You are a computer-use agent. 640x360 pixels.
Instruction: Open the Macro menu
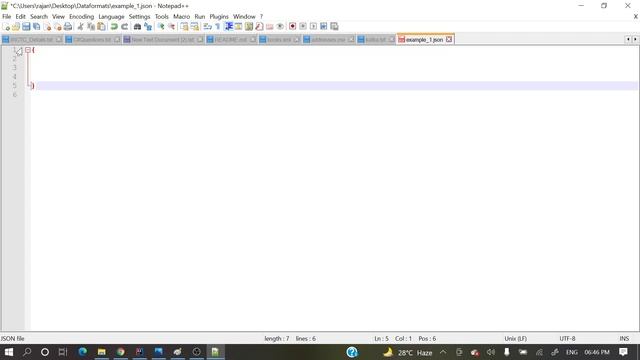pos(182,16)
